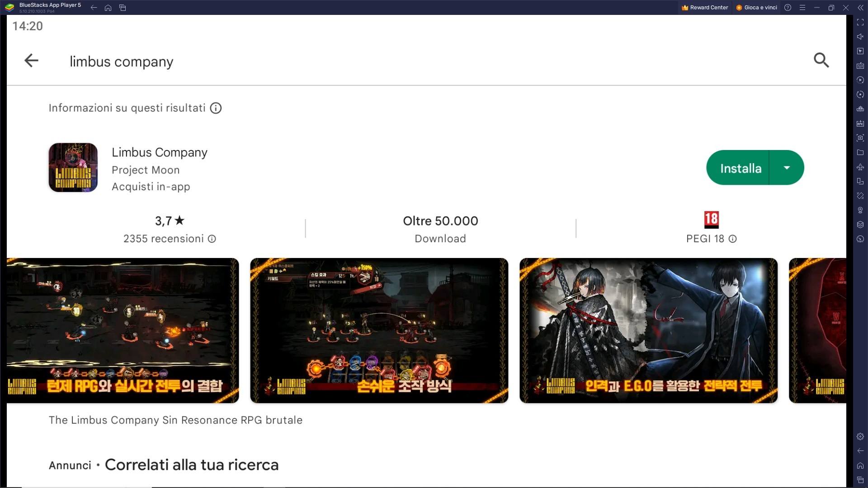The image size is (868, 488).
Task: Collapse the BlueStacks side toolbar
Action: point(860,7)
